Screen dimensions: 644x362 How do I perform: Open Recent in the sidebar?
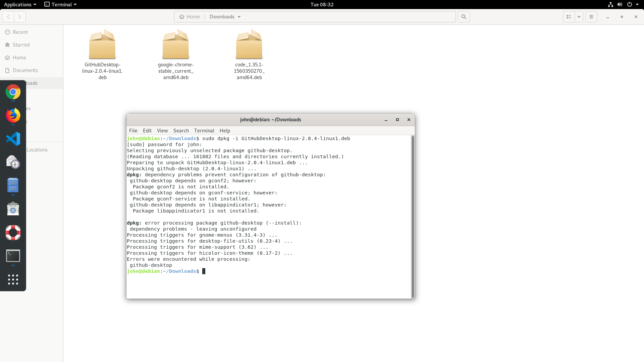(32, 32)
